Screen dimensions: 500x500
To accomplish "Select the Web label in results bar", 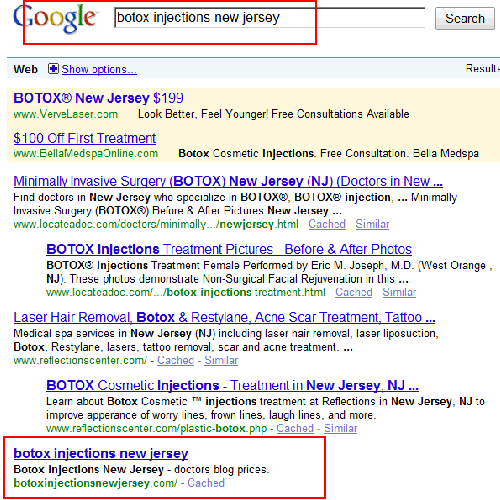I will 26,69.
